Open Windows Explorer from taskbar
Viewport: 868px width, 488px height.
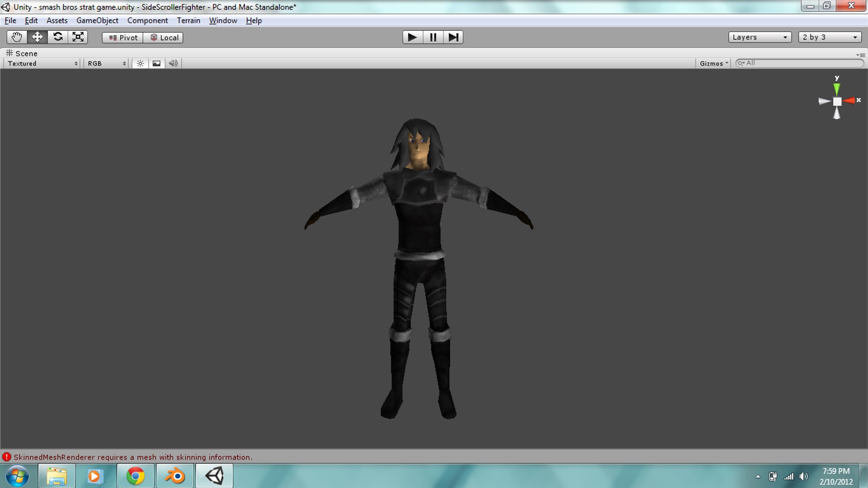pyautogui.click(x=57, y=476)
